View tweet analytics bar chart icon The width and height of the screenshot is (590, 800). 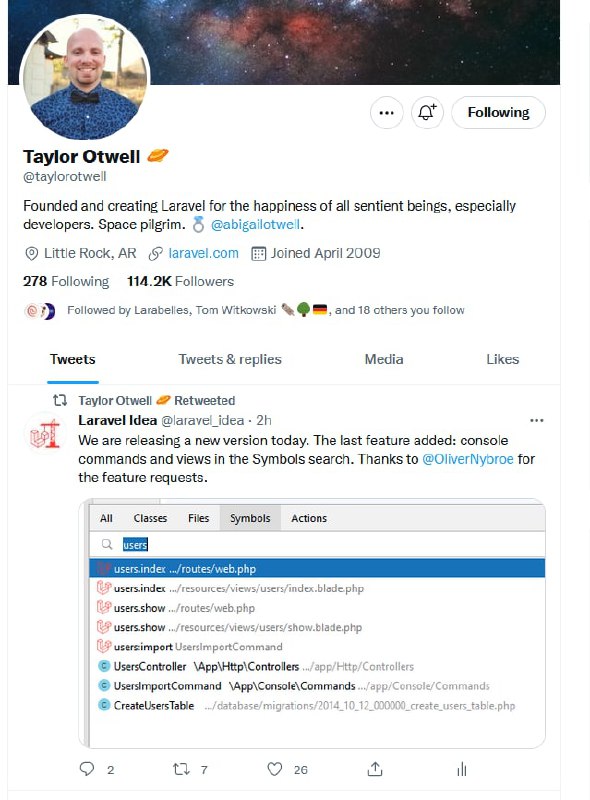pos(462,769)
